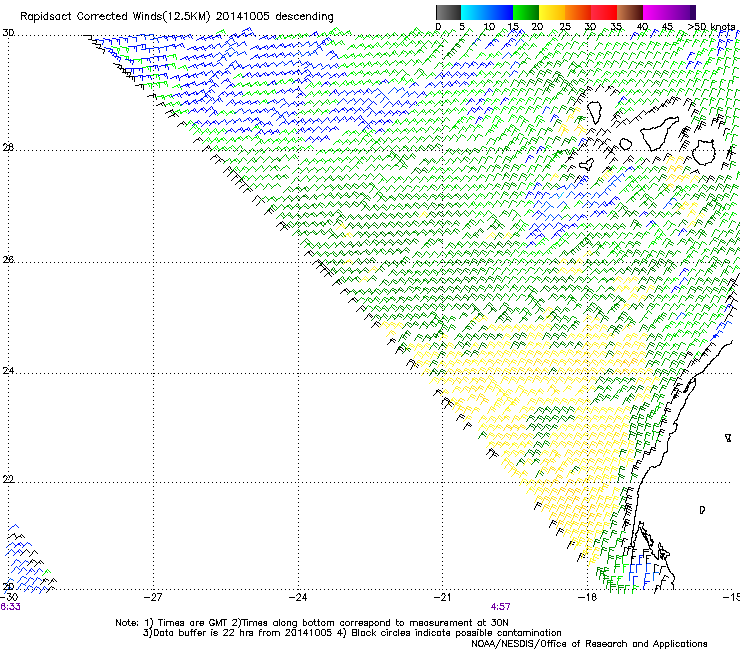Click the El Hierro island outline

click(x=587, y=164)
